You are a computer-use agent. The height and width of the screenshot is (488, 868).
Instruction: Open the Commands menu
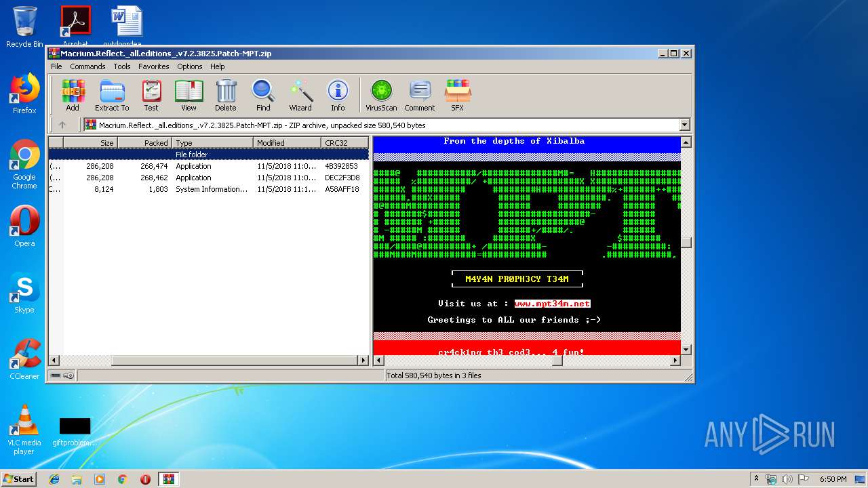pos(87,66)
